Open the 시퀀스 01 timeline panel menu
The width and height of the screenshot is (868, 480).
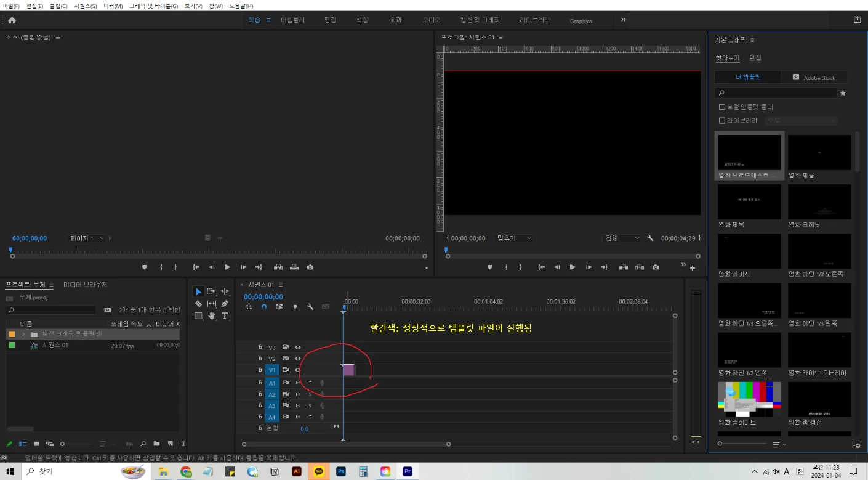click(x=281, y=285)
